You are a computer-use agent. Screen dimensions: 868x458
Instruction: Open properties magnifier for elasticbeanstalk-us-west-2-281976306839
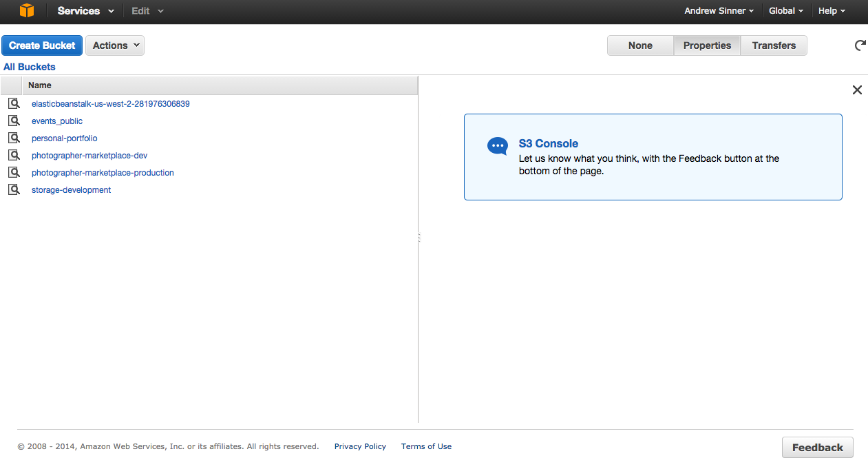coord(14,104)
